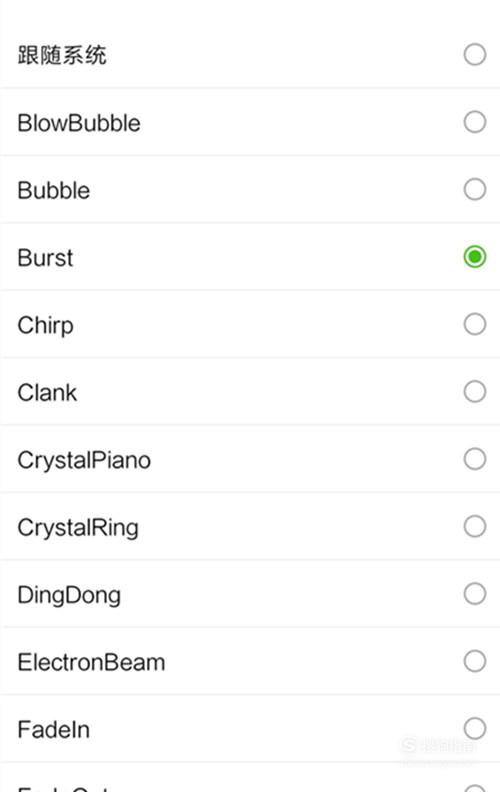This screenshot has height=792, width=500.
Task: Pick the Chirp radio button
Action: tap(475, 324)
